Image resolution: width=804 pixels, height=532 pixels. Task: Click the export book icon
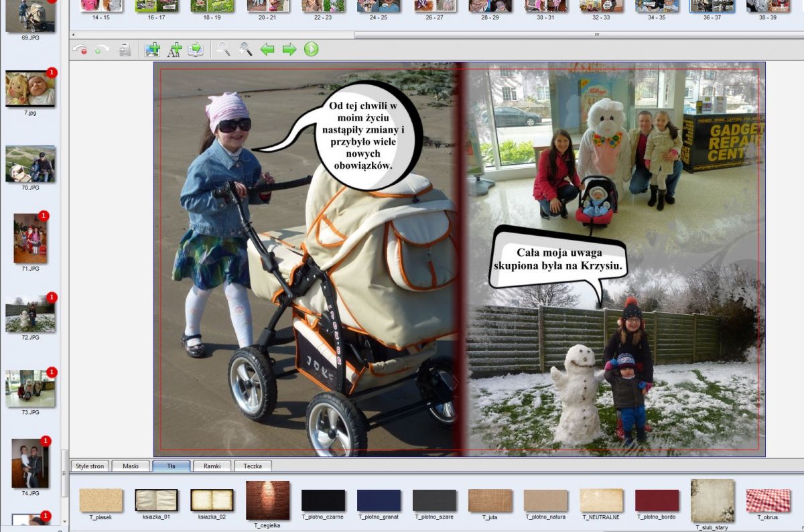(x=196, y=49)
